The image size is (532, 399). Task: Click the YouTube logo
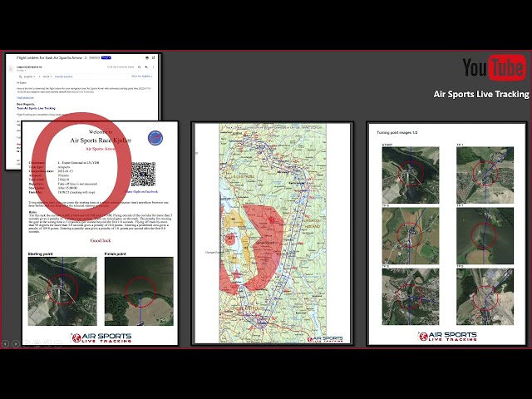[494, 67]
